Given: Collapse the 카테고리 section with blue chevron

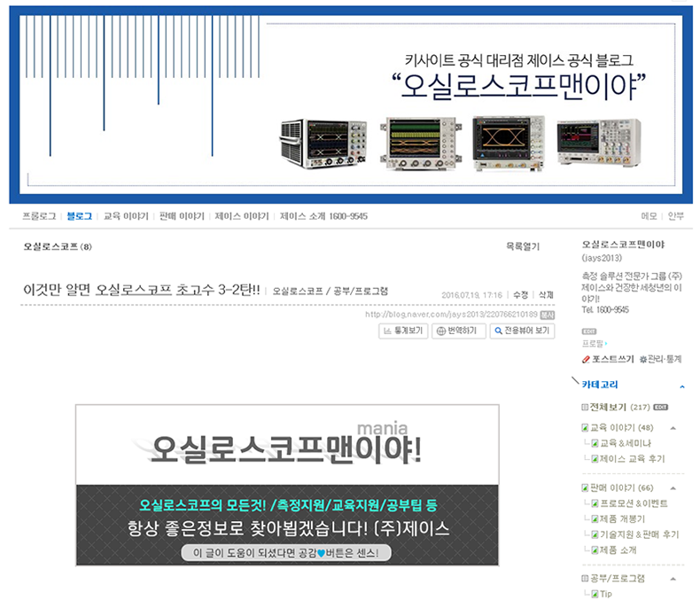Looking at the screenshot, I should click(x=682, y=386).
